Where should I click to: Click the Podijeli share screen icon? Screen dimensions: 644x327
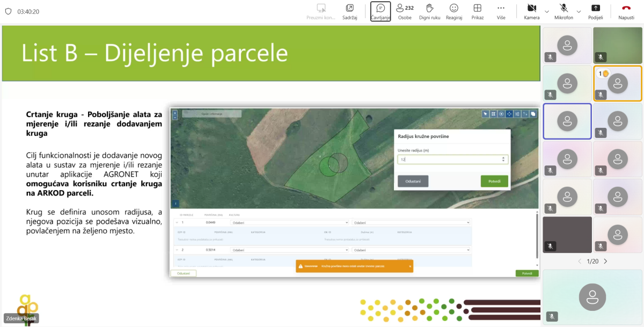tap(595, 11)
